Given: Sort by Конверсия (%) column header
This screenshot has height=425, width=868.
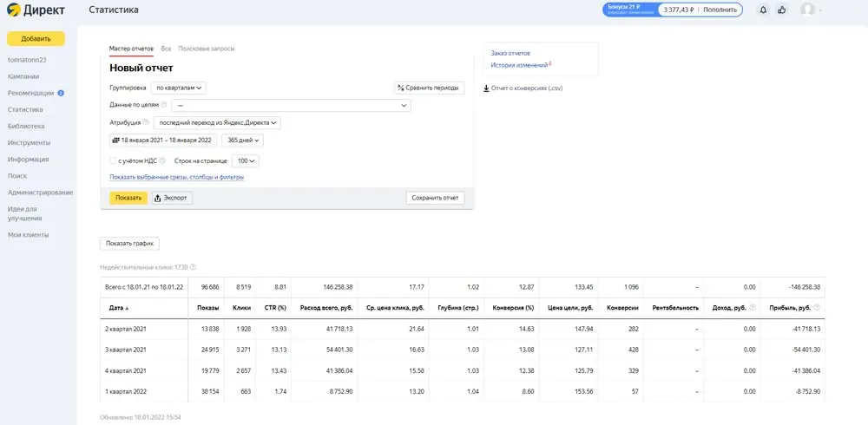Looking at the screenshot, I should point(513,308).
